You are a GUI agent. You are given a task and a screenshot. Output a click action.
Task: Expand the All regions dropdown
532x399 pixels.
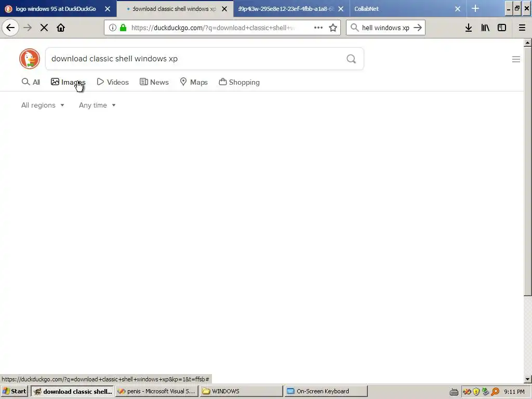tap(43, 105)
